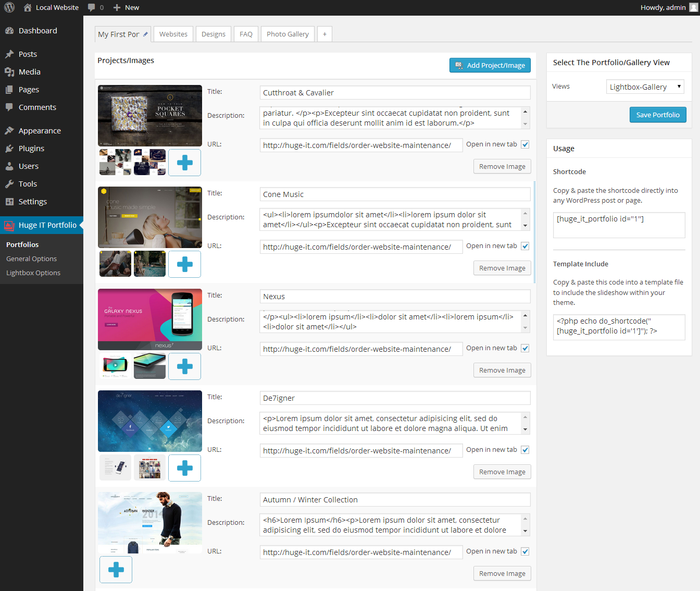Add image via plus tile for Cone Music
This screenshot has height=591, width=700.
tap(184, 264)
